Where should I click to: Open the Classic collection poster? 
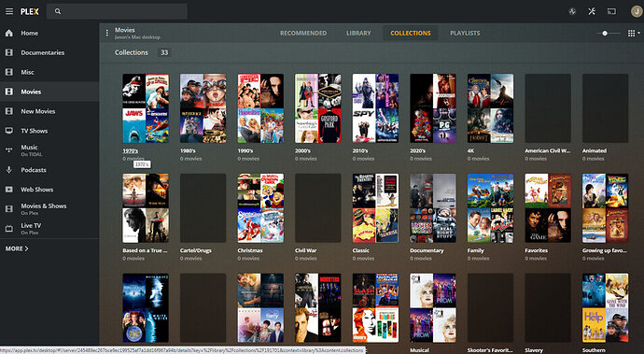point(375,208)
